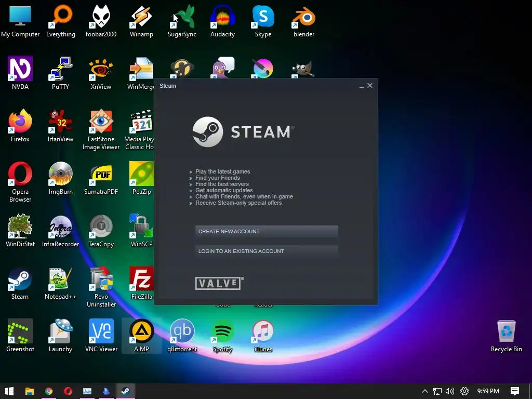Click LOGIN TO AN EXISTING ACCOUNT button
The image size is (532, 399).
point(267,251)
